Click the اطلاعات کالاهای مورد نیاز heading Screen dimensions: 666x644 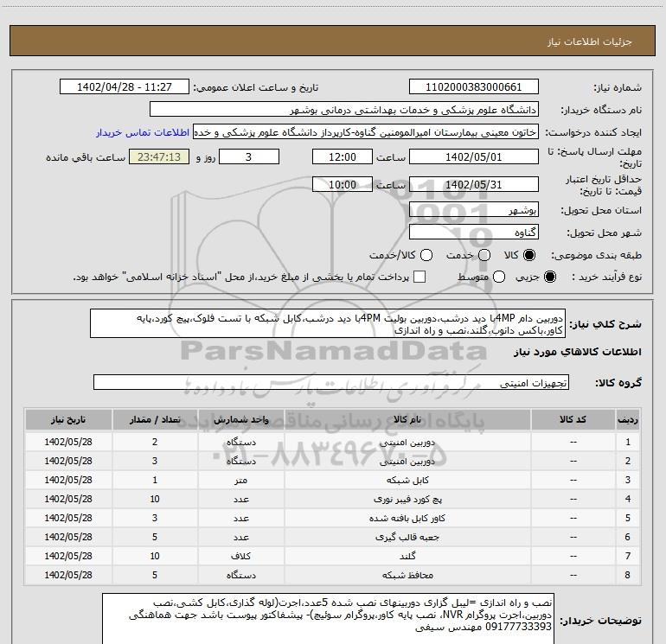point(577,352)
